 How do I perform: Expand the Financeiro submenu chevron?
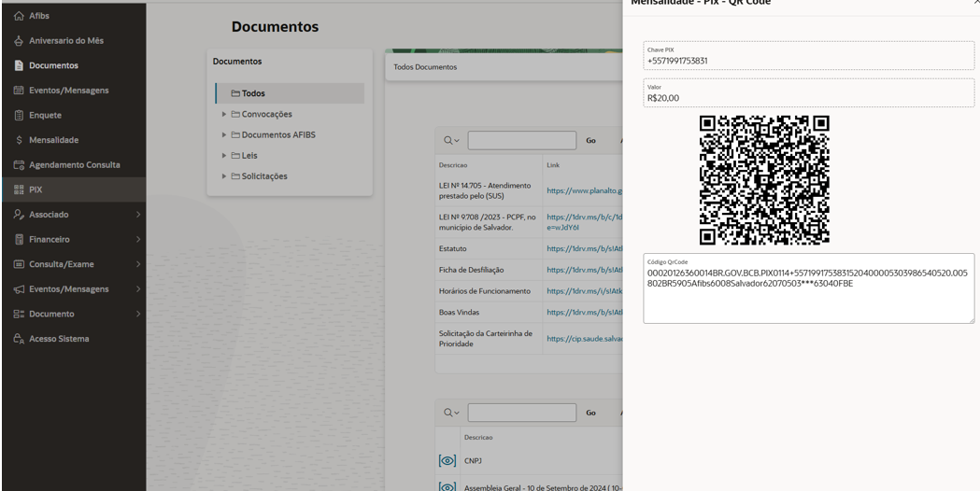137,240
